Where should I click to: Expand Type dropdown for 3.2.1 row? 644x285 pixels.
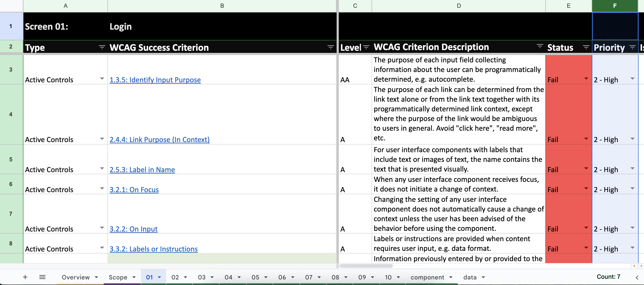pyautogui.click(x=102, y=188)
